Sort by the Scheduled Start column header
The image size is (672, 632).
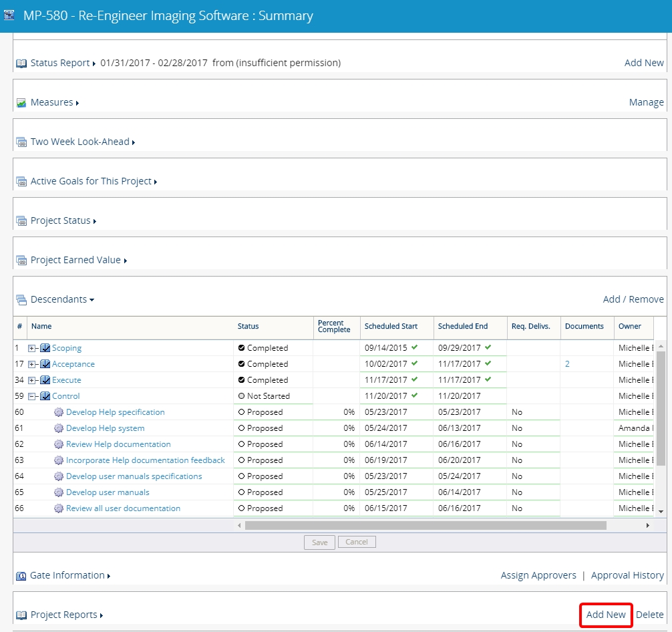tap(391, 326)
